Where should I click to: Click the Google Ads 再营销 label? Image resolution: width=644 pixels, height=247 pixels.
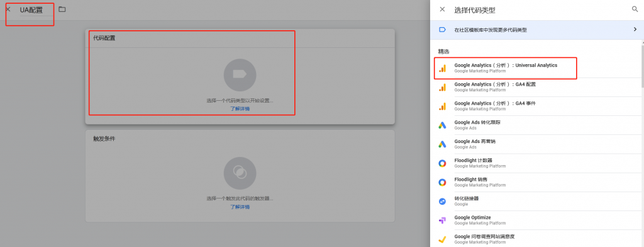pyautogui.click(x=475, y=141)
